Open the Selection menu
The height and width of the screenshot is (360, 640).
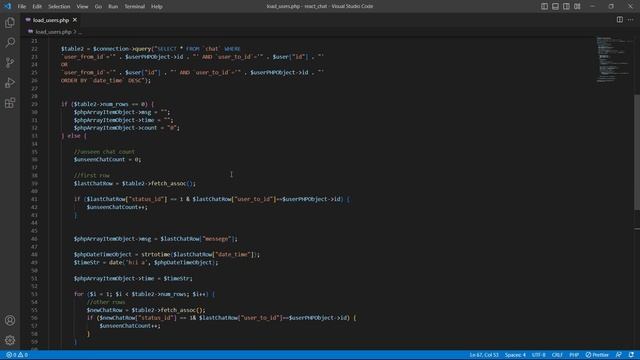point(59,7)
